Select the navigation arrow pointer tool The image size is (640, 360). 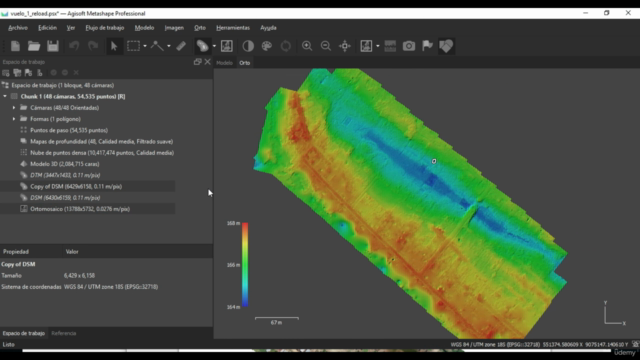[x=114, y=46]
